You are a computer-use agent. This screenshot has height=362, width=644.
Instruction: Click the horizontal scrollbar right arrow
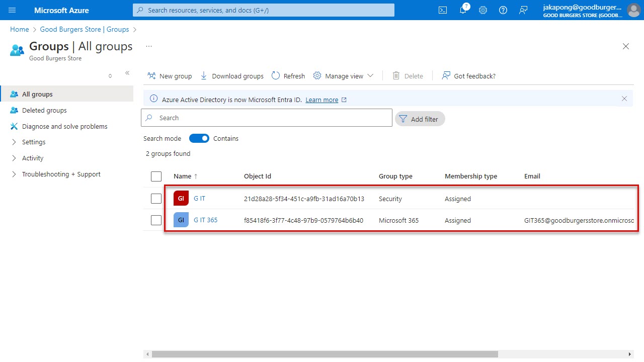pos(630,353)
